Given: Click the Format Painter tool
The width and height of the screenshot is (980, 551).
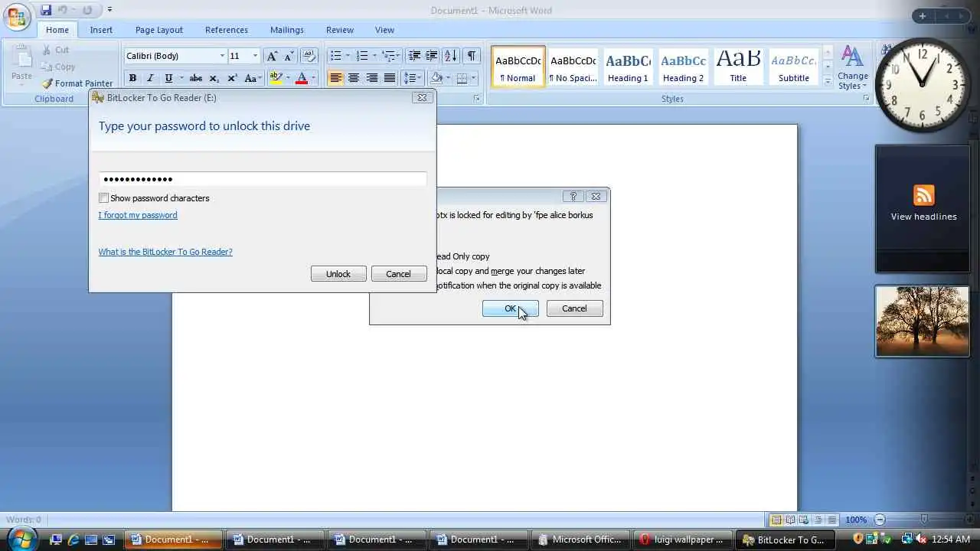Looking at the screenshot, I should [x=77, y=83].
